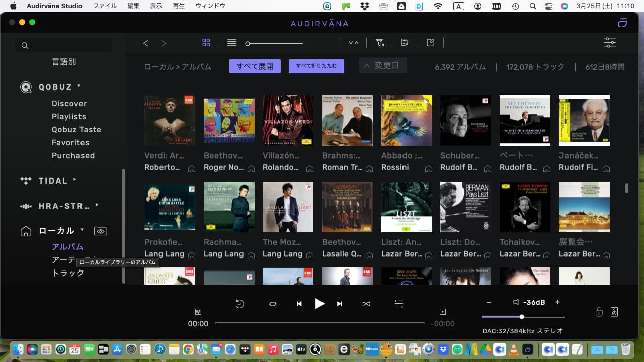
Task: Switch to album grid view
Action: [206, 43]
